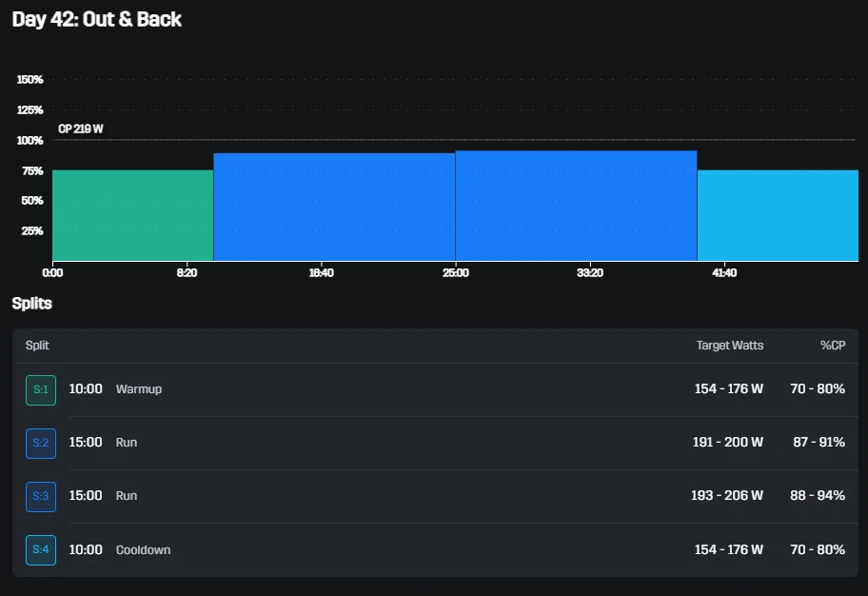This screenshot has height=596, width=868.
Task: Click the Target Watts column header
Action: pyautogui.click(x=730, y=346)
